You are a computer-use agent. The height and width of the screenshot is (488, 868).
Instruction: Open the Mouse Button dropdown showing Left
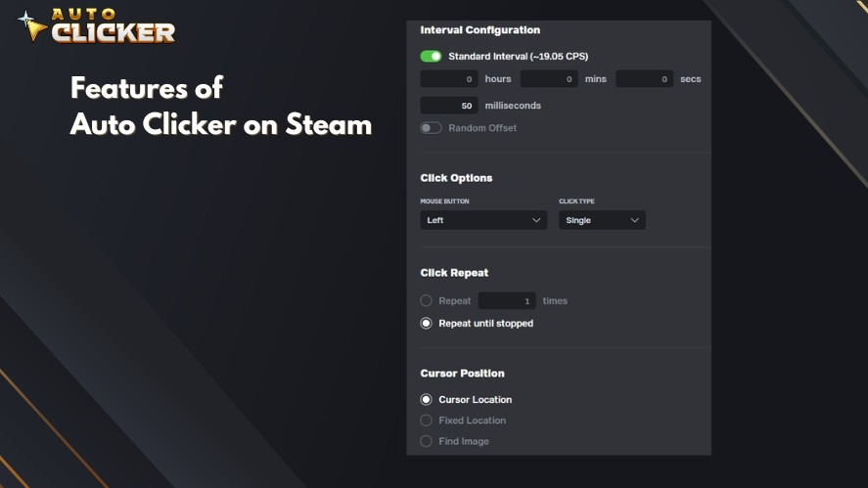pos(483,220)
